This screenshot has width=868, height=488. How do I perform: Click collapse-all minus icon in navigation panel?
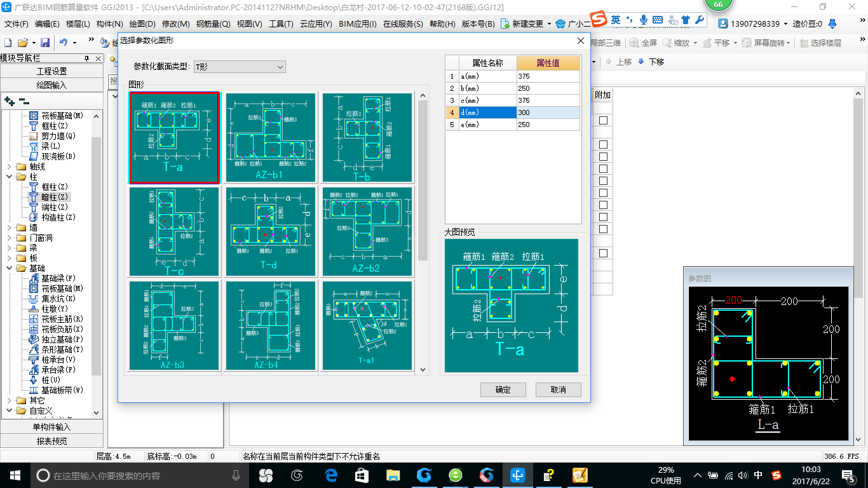(24, 101)
